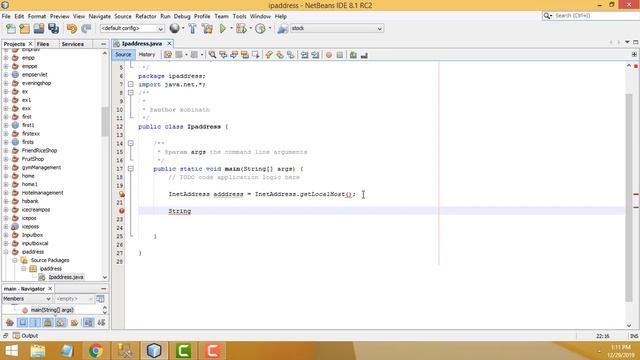
Task: Toggle Show Inherited Members in Navigator
Action: click(10, 323)
